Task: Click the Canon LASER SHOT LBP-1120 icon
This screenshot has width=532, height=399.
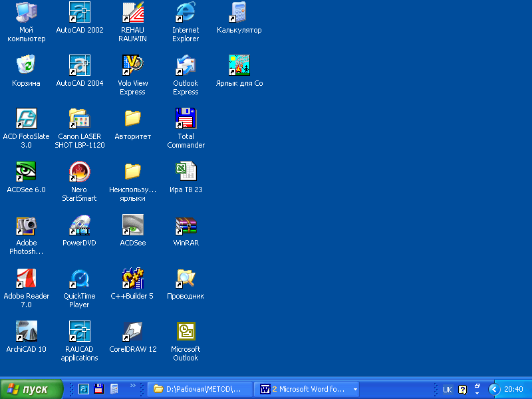Action: coord(80,118)
